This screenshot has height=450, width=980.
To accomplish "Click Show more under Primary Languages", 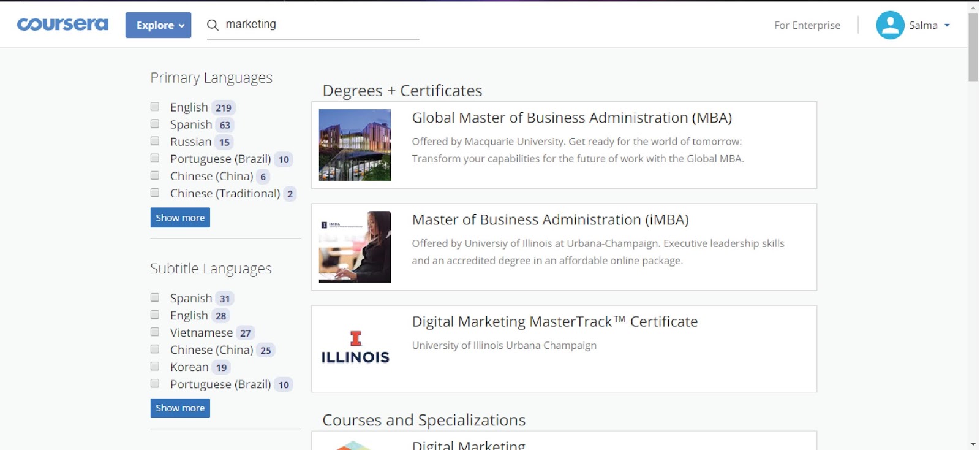I will [x=180, y=218].
